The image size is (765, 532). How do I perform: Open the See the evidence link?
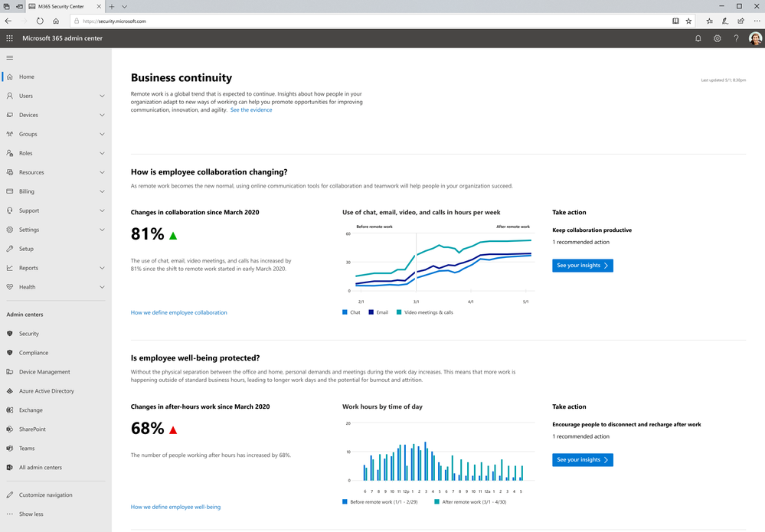coord(251,110)
